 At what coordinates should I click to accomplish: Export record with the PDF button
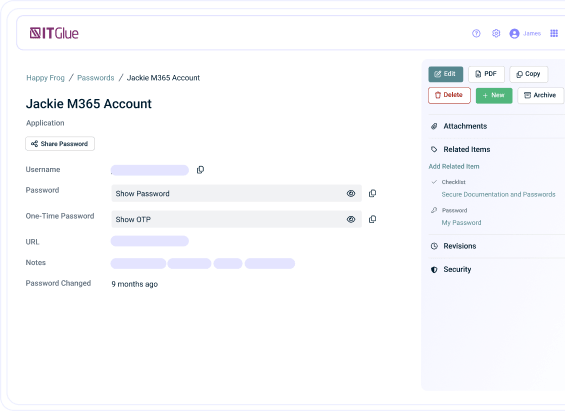coord(486,74)
